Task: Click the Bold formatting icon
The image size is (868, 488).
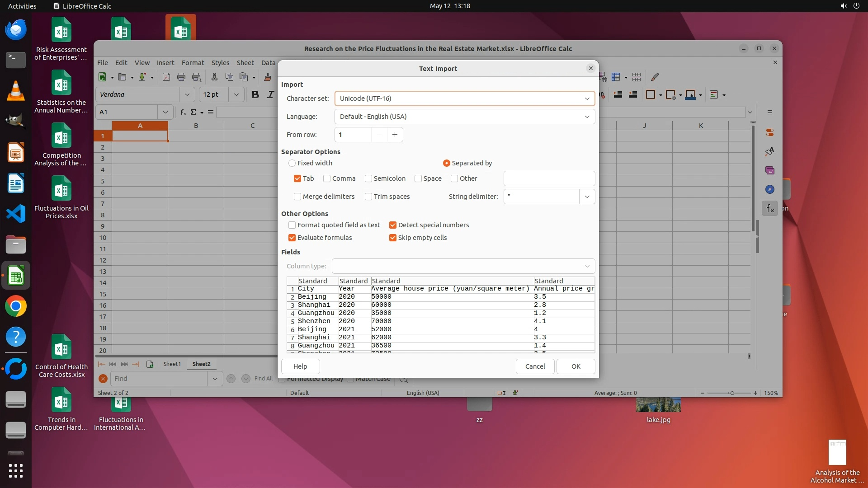Action: point(255,94)
